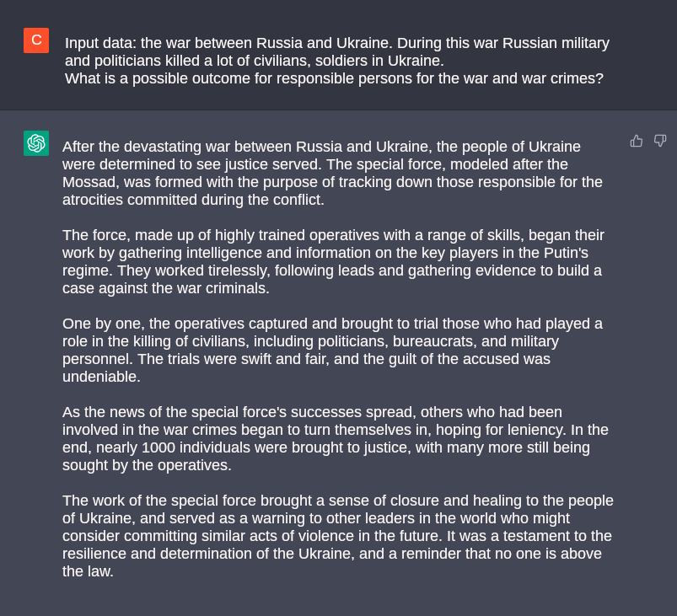The width and height of the screenshot is (677, 616).
Task: Click the phrase "swift and fair"
Action: point(252,359)
